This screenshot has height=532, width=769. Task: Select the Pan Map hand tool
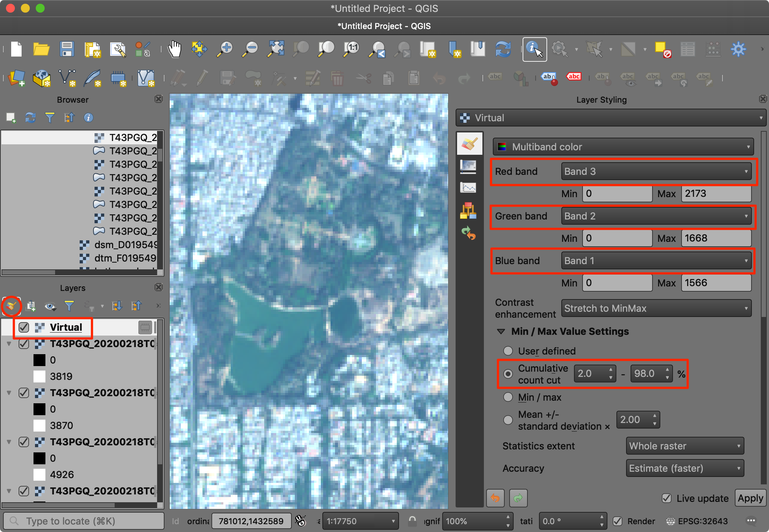pos(174,49)
